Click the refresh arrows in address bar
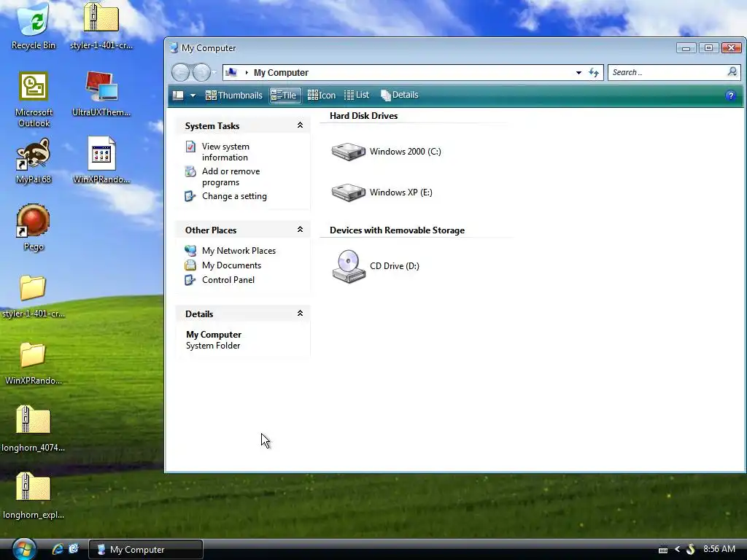Screen dimensions: 747x560 (594, 72)
